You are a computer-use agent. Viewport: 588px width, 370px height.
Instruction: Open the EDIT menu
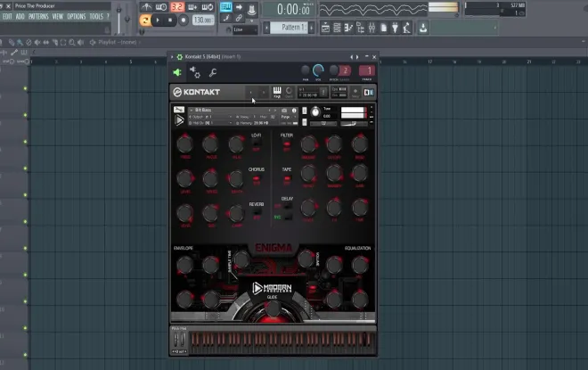click(x=7, y=17)
